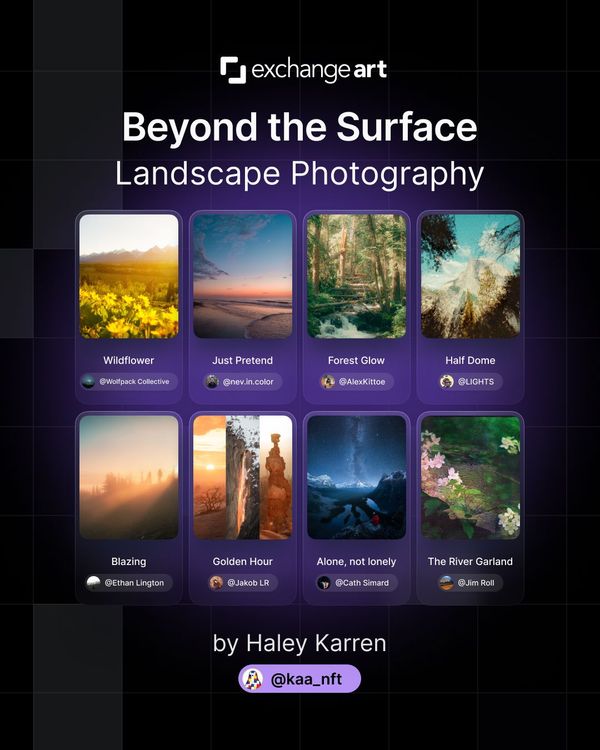The image size is (600, 750).
Task: Click the by Haley Karren credit text
Action: coord(300,643)
